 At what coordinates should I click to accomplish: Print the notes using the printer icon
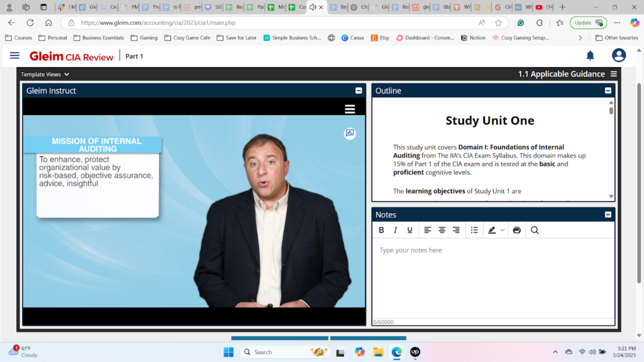click(x=516, y=230)
